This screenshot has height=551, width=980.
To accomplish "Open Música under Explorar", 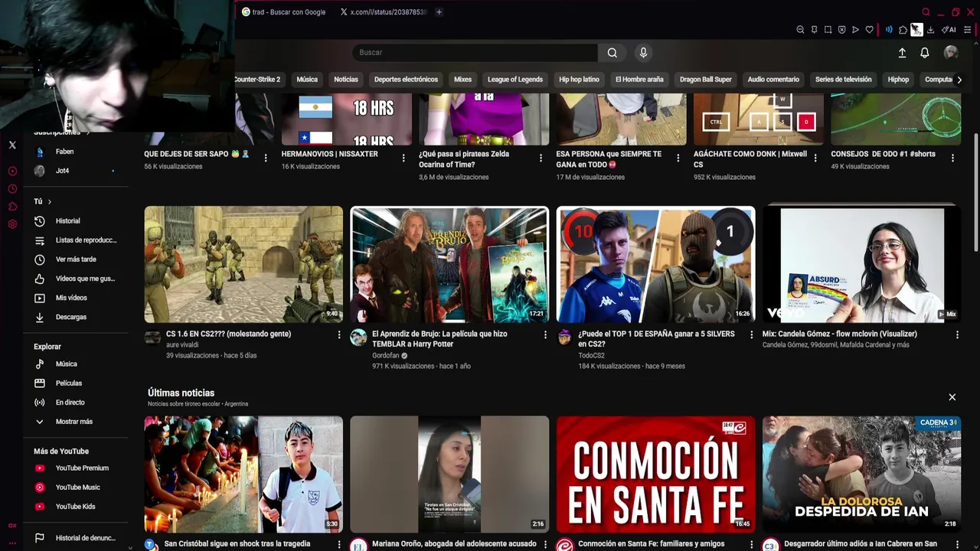I will (x=77, y=364).
